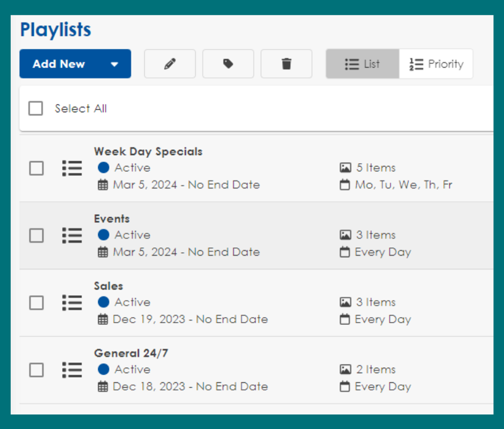This screenshot has height=429, width=504.
Task: Click the pencil edit icon
Action: (170, 64)
